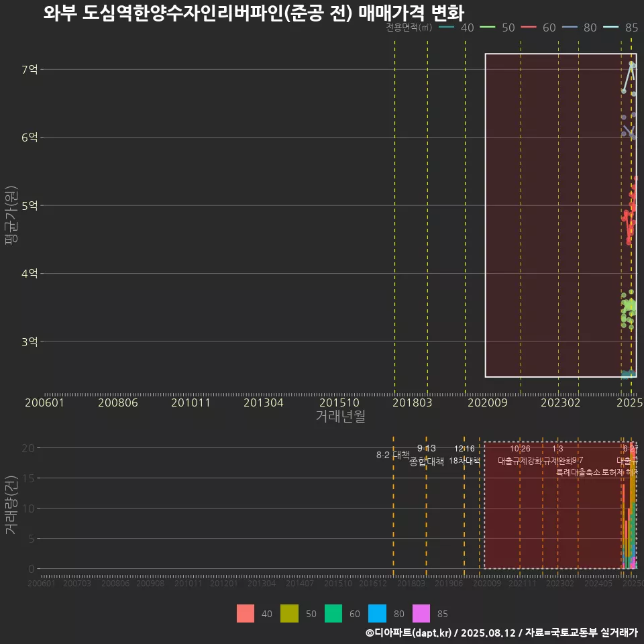The image size is (644, 644).
Task: Click the 거래량(건) axis title
Action: [x=11, y=505]
